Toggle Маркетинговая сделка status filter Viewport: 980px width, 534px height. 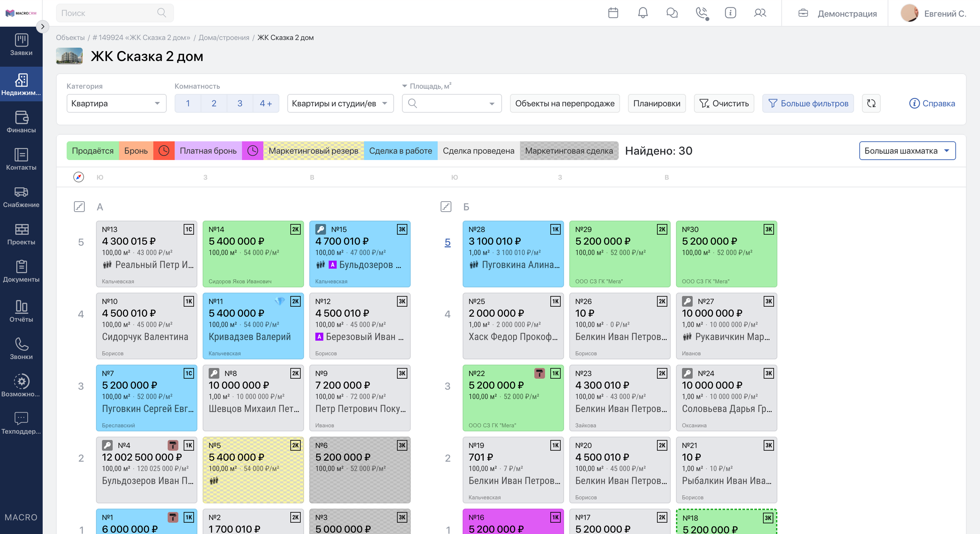pyautogui.click(x=569, y=151)
